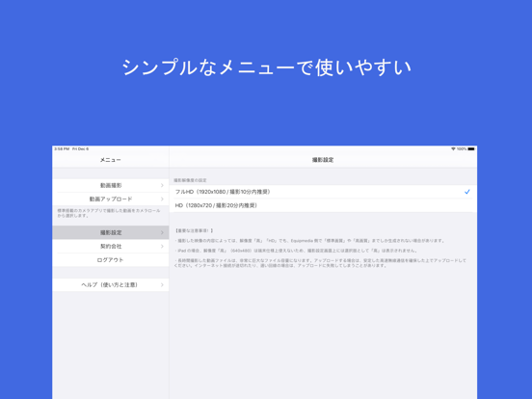This screenshot has width=532, height=399.
Task: Click the Wi-Fi status icon
Action: (x=453, y=149)
